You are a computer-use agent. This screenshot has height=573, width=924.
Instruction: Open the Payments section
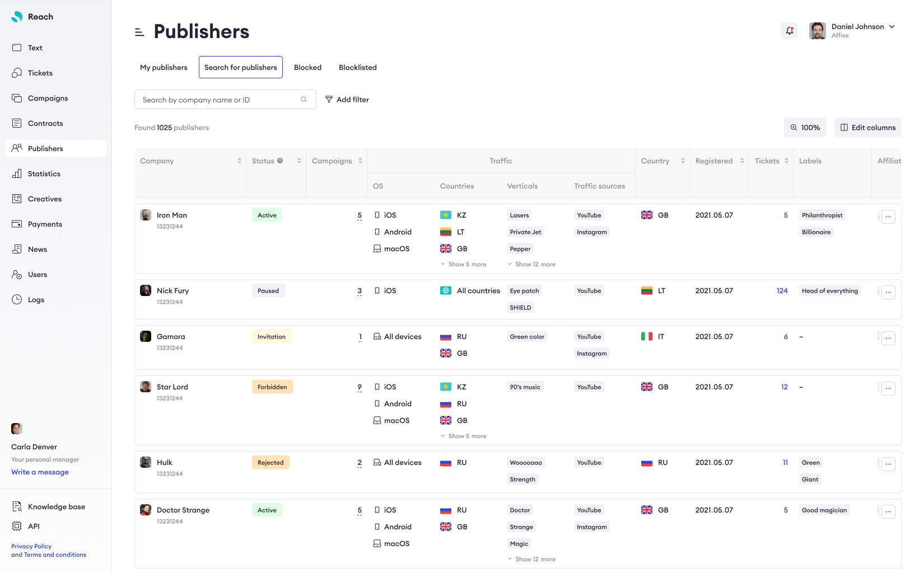click(x=44, y=224)
